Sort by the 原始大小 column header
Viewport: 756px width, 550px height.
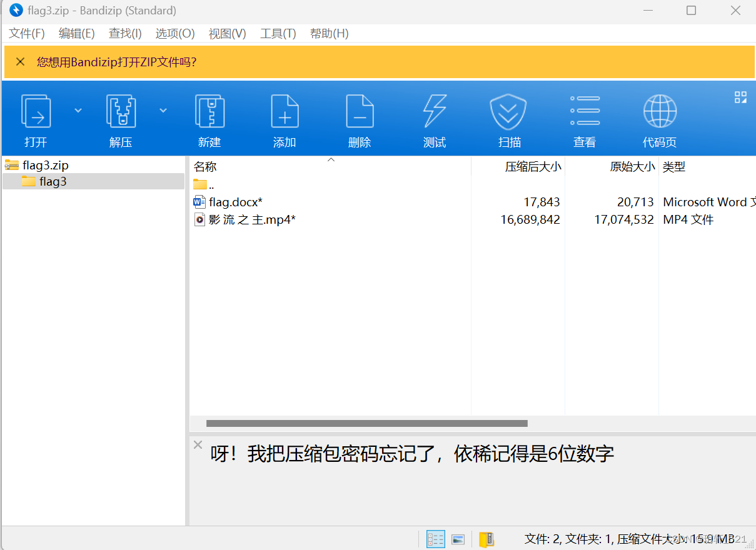pyautogui.click(x=633, y=167)
